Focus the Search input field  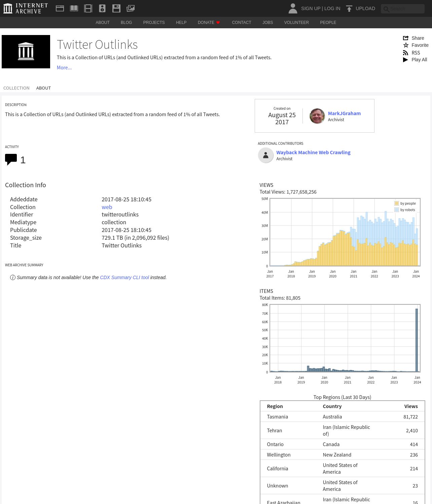(403, 9)
